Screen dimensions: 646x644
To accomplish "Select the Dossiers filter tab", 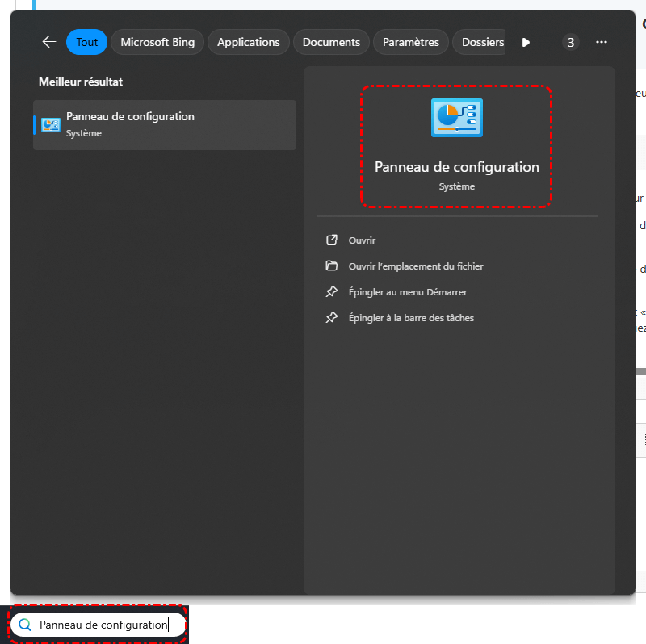I will 482,42.
